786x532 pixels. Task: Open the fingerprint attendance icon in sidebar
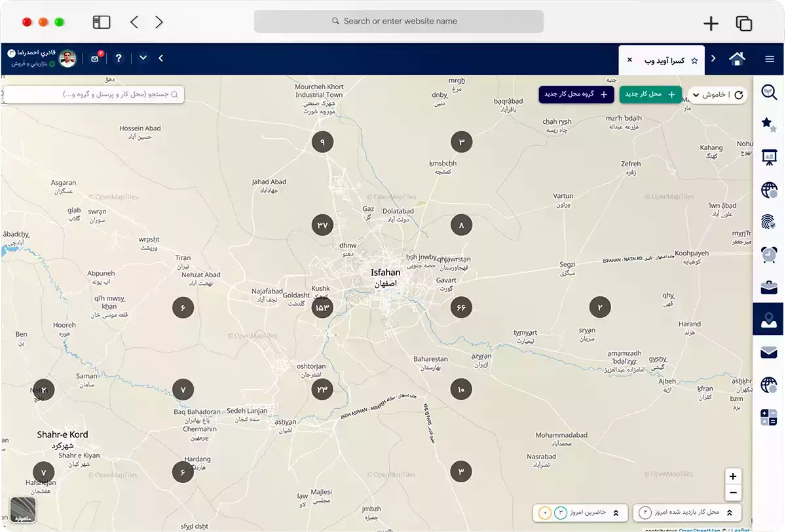click(x=768, y=222)
